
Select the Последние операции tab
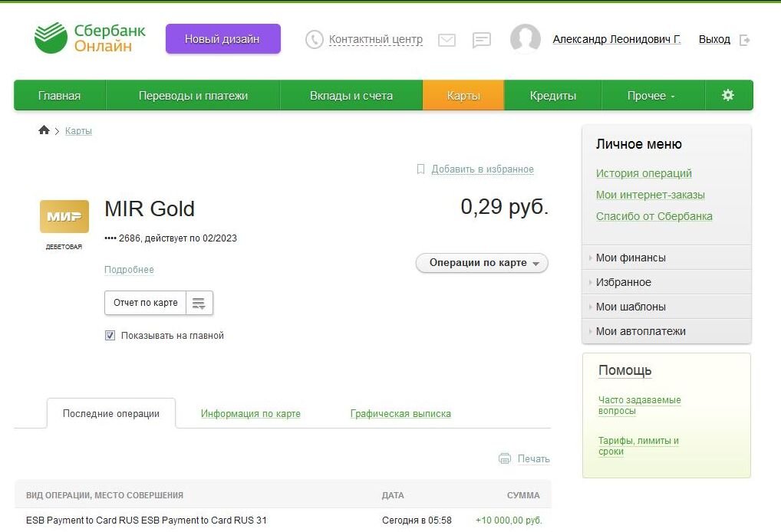click(111, 413)
